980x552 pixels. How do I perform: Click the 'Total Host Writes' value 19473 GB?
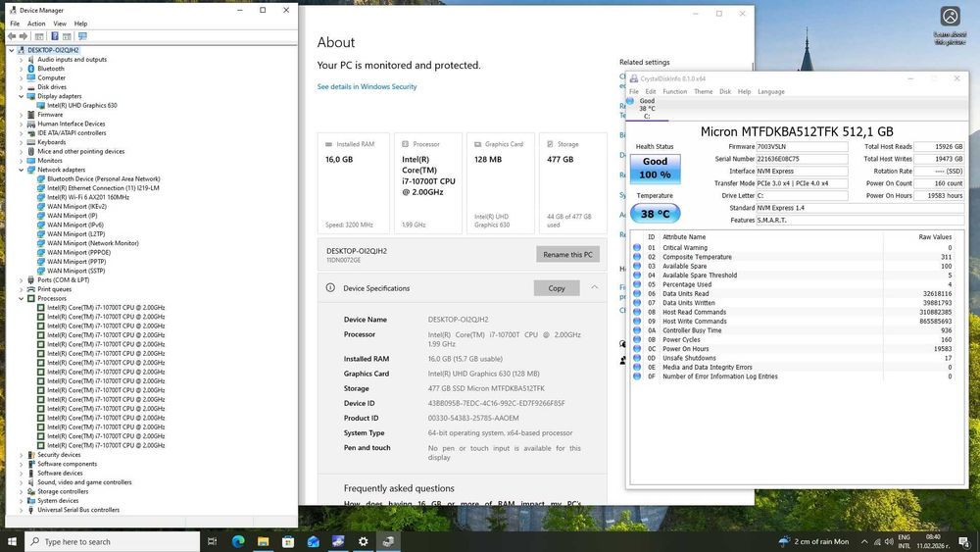pos(939,160)
